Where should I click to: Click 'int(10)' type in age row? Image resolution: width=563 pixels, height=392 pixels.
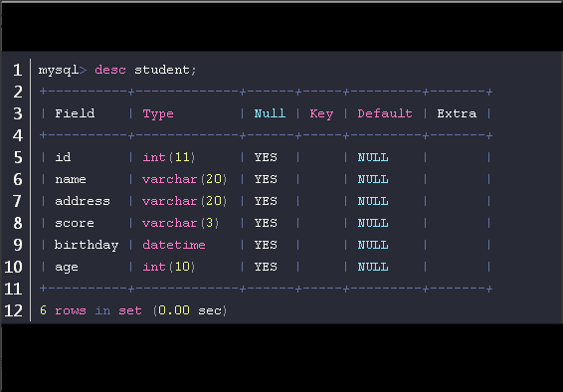pos(169,267)
